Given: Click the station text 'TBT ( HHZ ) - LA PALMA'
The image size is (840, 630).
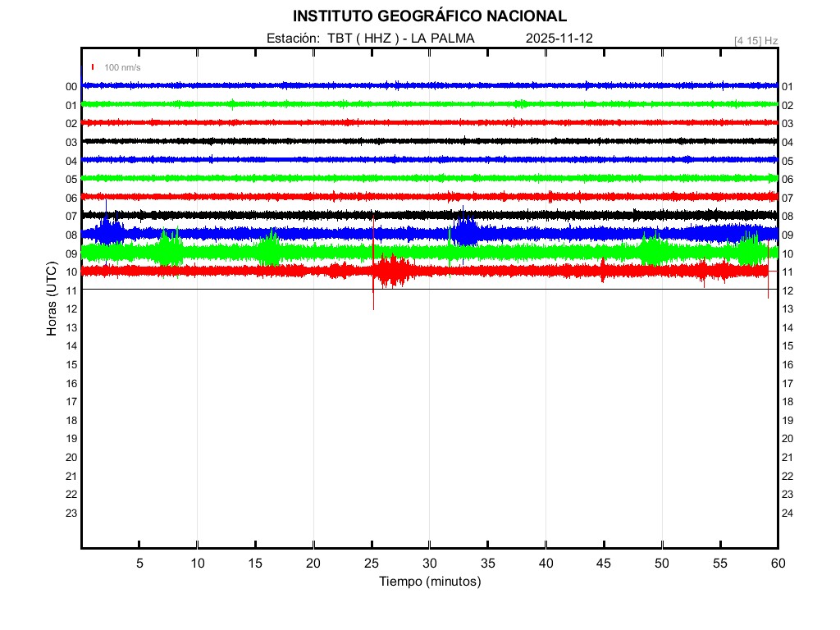Looking at the screenshot, I should pos(401,38).
